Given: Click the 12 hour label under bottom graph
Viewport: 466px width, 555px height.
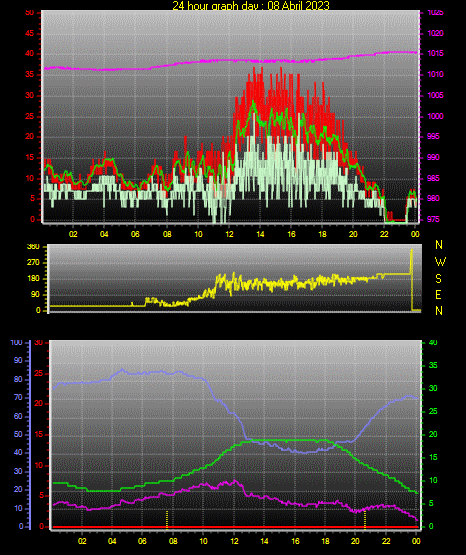Looking at the screenshot, I should click(234, 541).
